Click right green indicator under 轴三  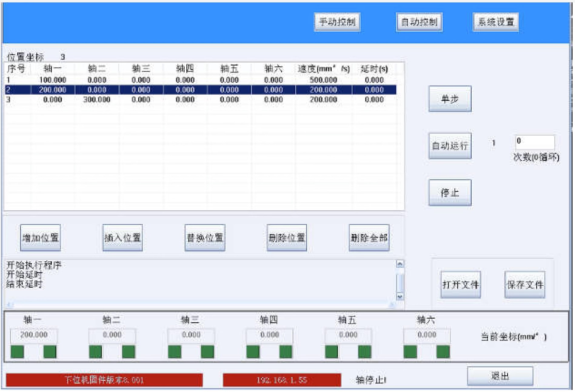207,352
